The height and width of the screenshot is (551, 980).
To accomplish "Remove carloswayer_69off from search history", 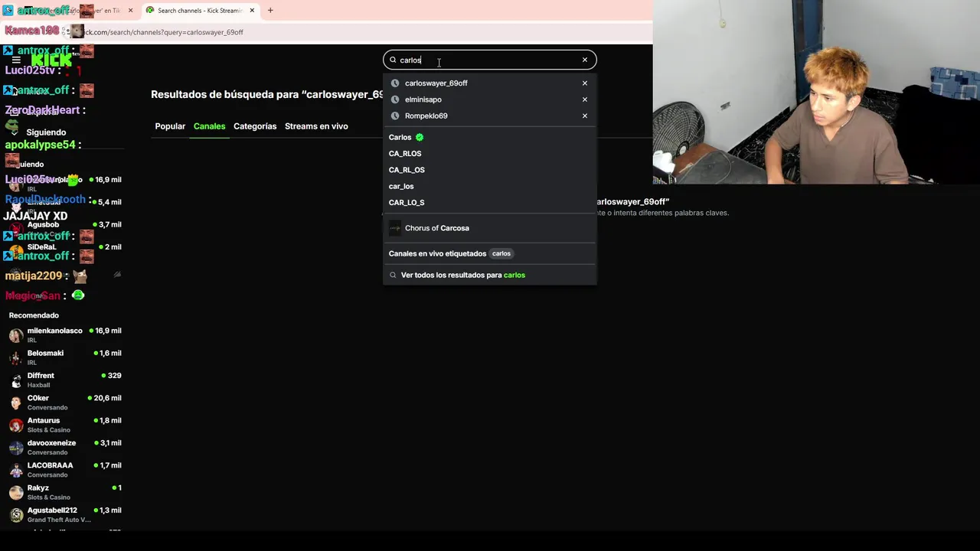I will click(x=585, y=83).
